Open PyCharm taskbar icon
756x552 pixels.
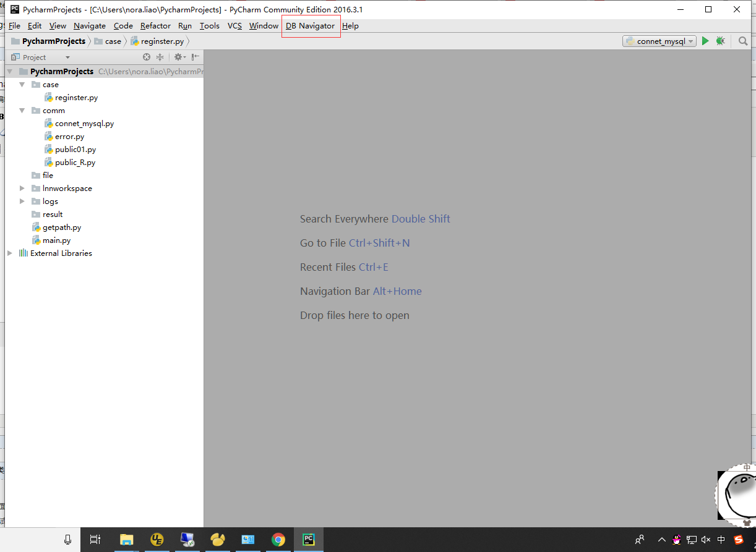tap(308, 540)
